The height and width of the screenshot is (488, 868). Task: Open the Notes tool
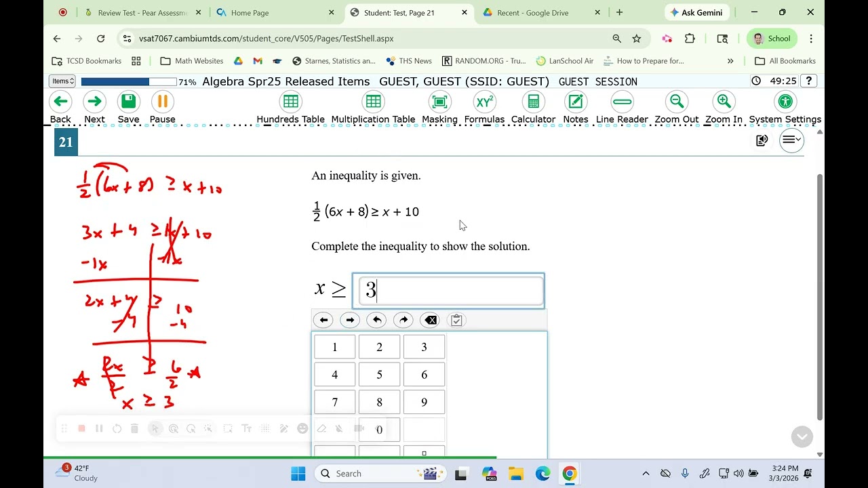point(576,108)
